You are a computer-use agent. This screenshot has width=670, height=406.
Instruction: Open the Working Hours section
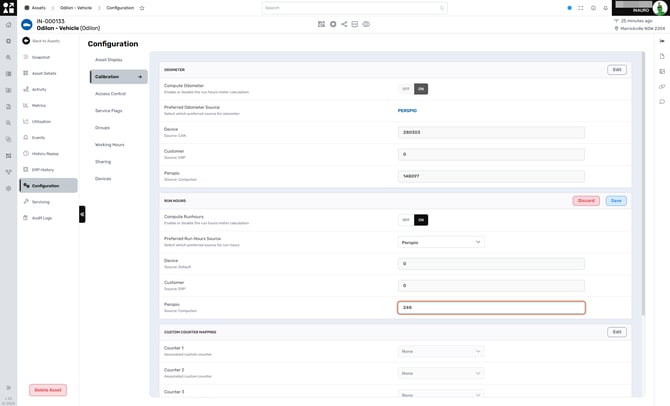[109, 145]
